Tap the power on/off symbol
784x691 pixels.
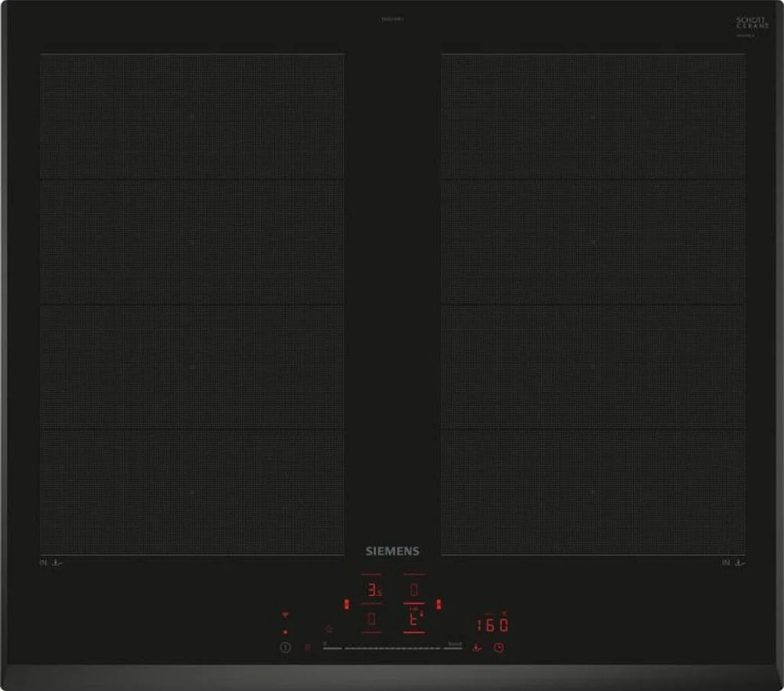click(x=286, y=647)
